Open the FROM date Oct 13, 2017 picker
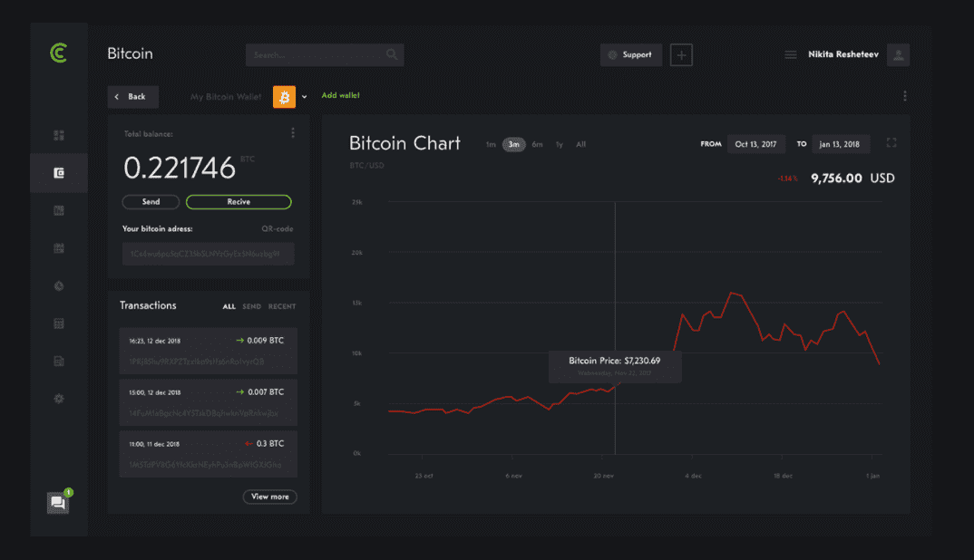 coord(756,144)
